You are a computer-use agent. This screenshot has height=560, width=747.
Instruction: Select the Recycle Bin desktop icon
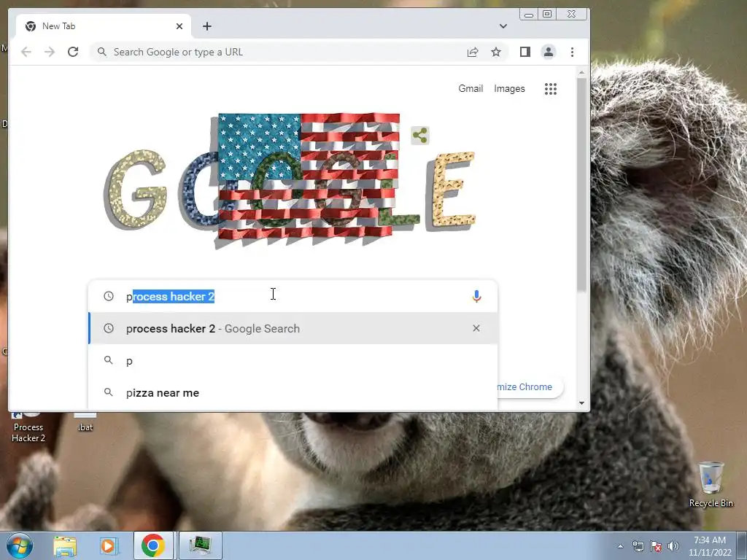point(711,484)
